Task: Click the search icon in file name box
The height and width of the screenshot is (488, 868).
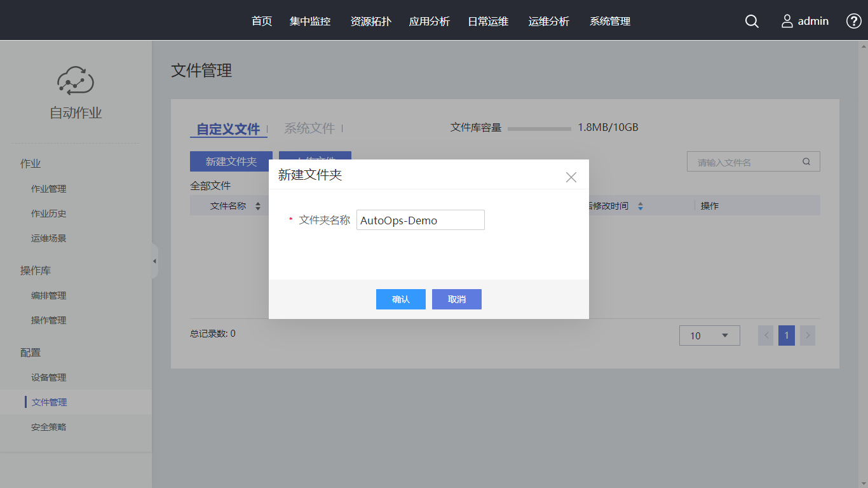Action: 806,161
